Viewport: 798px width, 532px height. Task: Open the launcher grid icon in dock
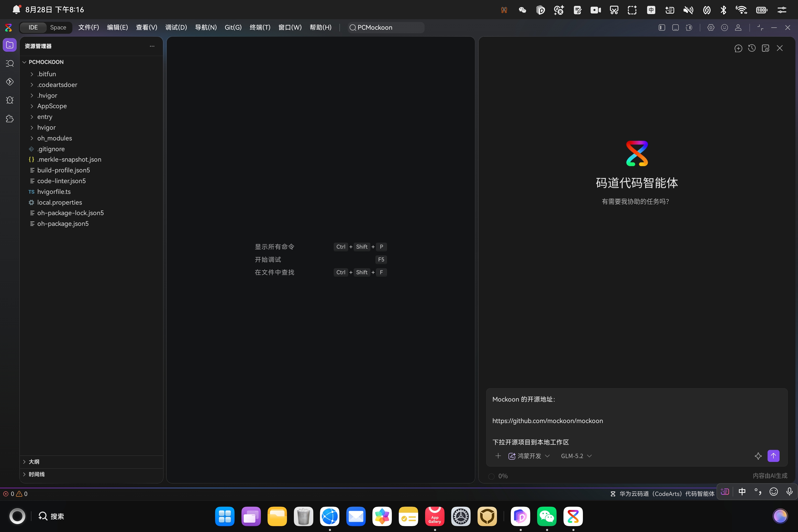[x=225, y=516]
